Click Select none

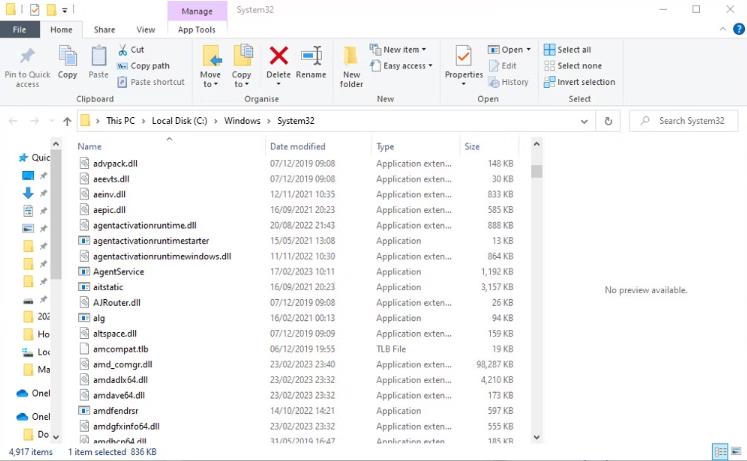[x=573, y=66]
